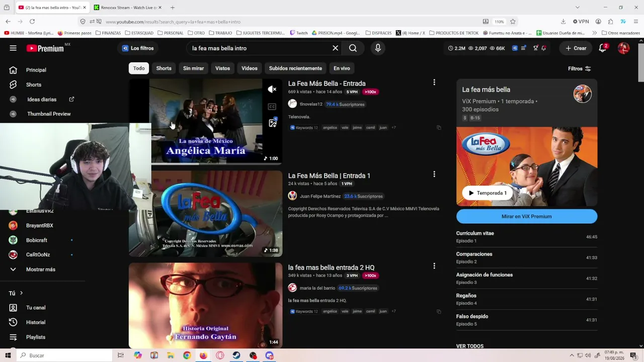Switch to the Renooxx Stream browser tab
The width and height of the screenshot is (644, 362).
tap(128, 8)
